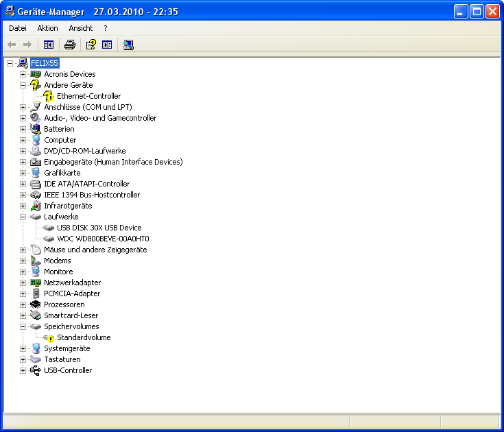Click the Batterien icon
This screenshot has width=504, height=432.
(x=36, y=129)
